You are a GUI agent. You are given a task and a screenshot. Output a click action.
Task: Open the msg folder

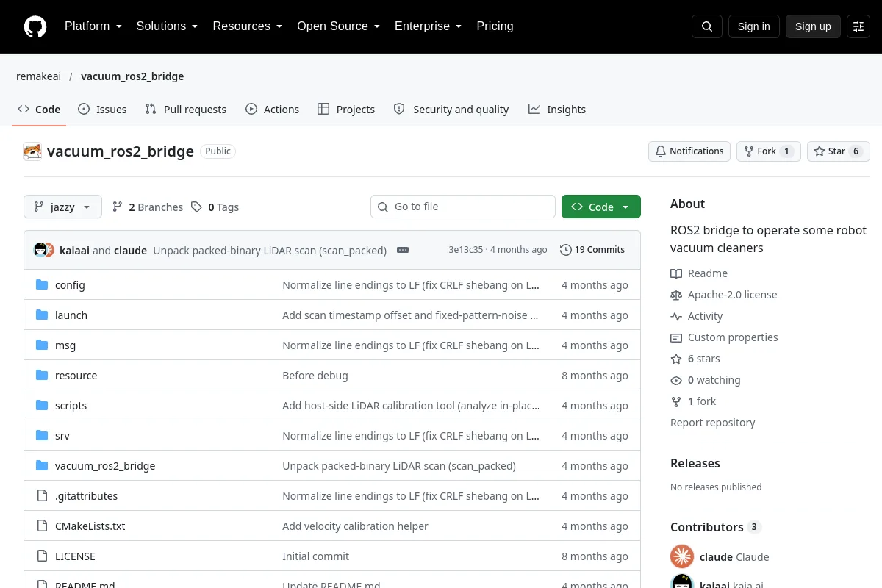click(65, 345)
